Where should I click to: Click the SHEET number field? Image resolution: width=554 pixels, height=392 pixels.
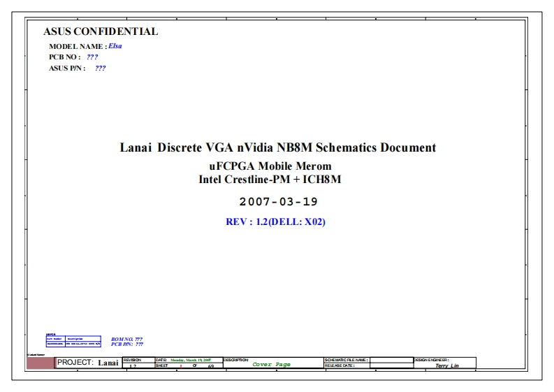click(x=180, y=365)
